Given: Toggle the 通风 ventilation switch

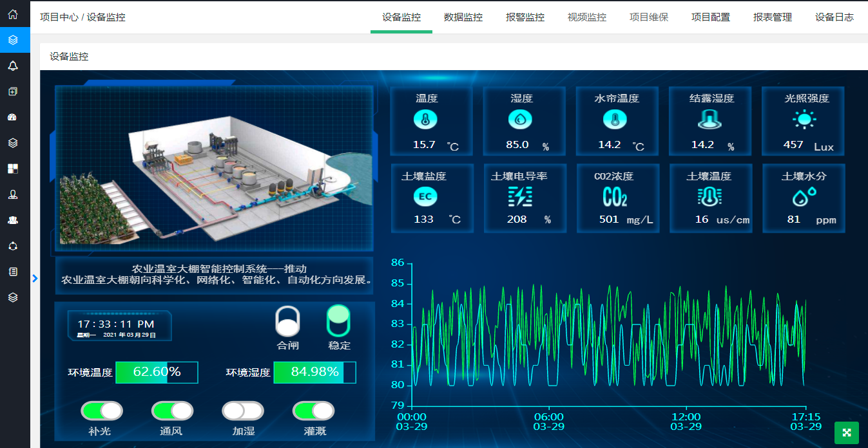Looking at the screenshot, I should pyautogui.click(x=173, y=411).
